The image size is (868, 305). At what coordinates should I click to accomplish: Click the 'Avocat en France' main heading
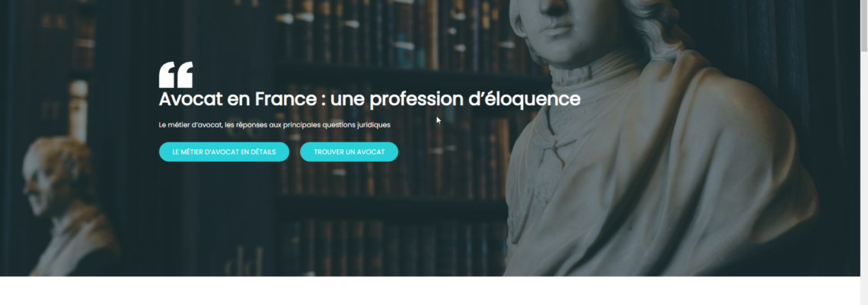click(369, 100)
